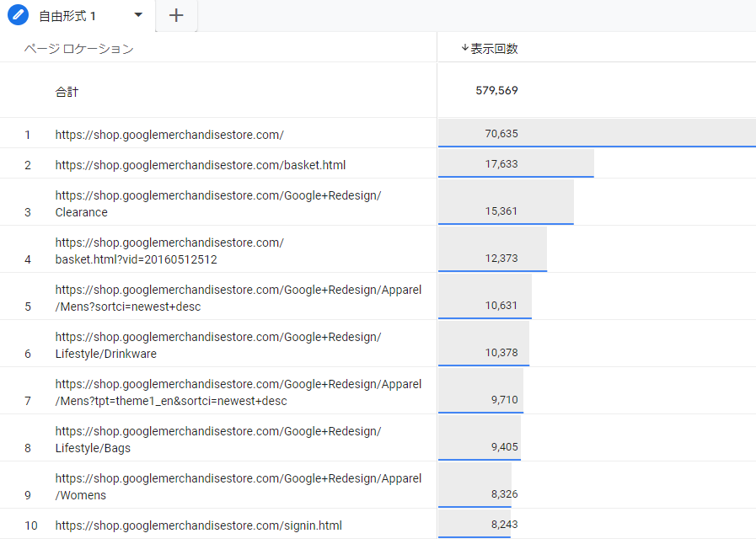
Task: Select the Lifestyle/Drinkware URL row
Action: (218, 345)
